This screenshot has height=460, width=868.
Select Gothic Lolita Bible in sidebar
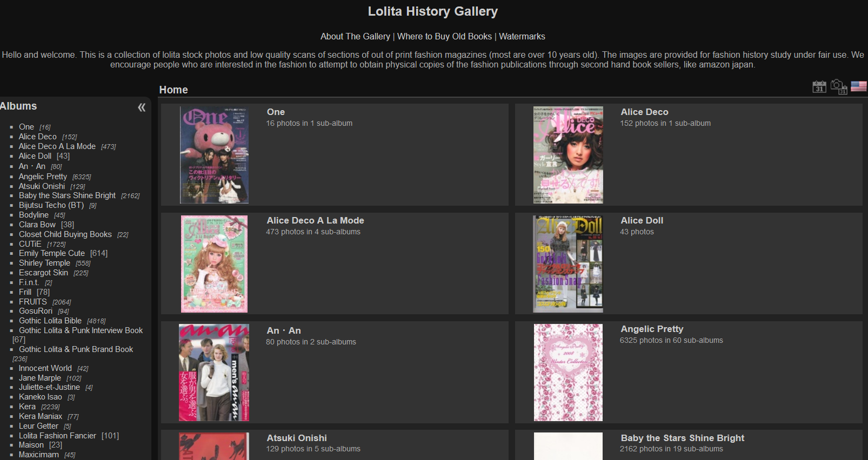click(x=50, y=321)
